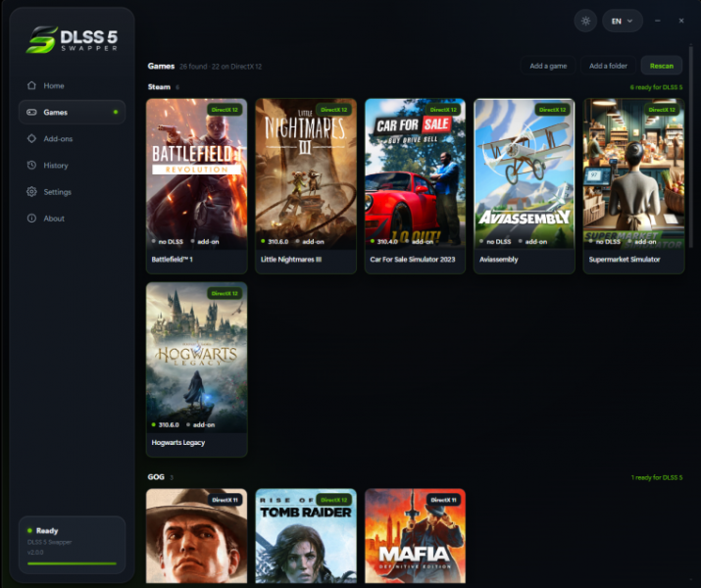Click the 'Supermarket Simulator' title text

click(x=625, y=259)
